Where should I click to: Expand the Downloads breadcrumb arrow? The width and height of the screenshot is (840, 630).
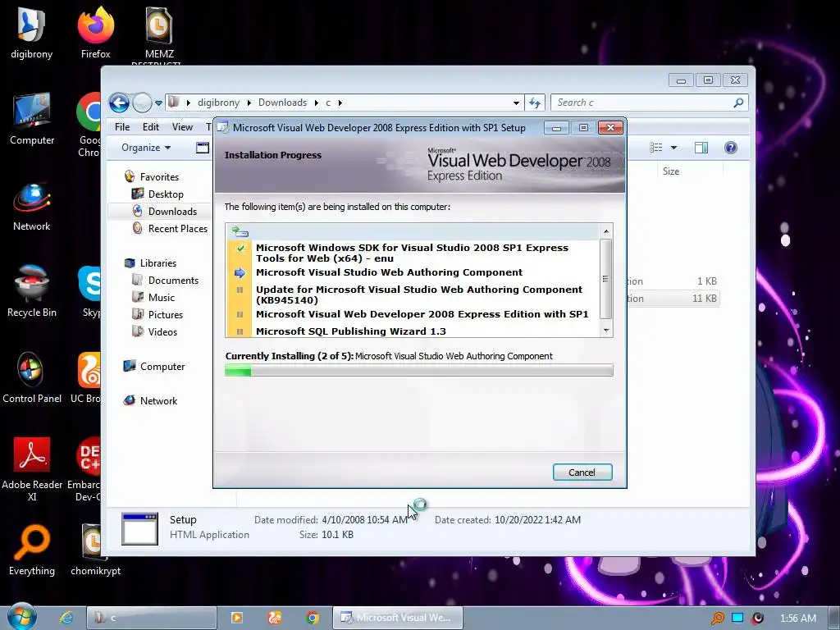[316, 103]
